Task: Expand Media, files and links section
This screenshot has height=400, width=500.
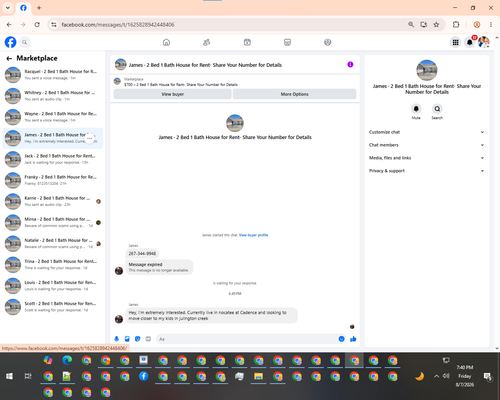Action: (x=426, y=158)
